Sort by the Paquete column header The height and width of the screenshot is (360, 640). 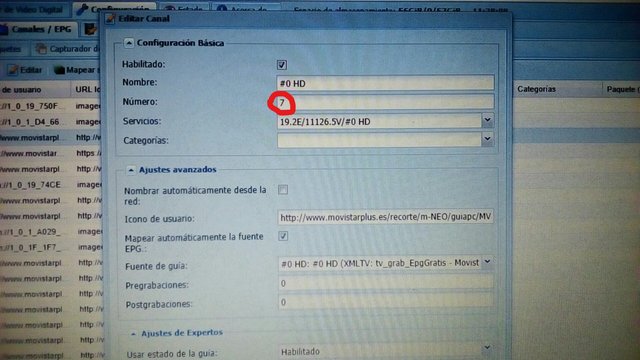(x=621, y=89)
